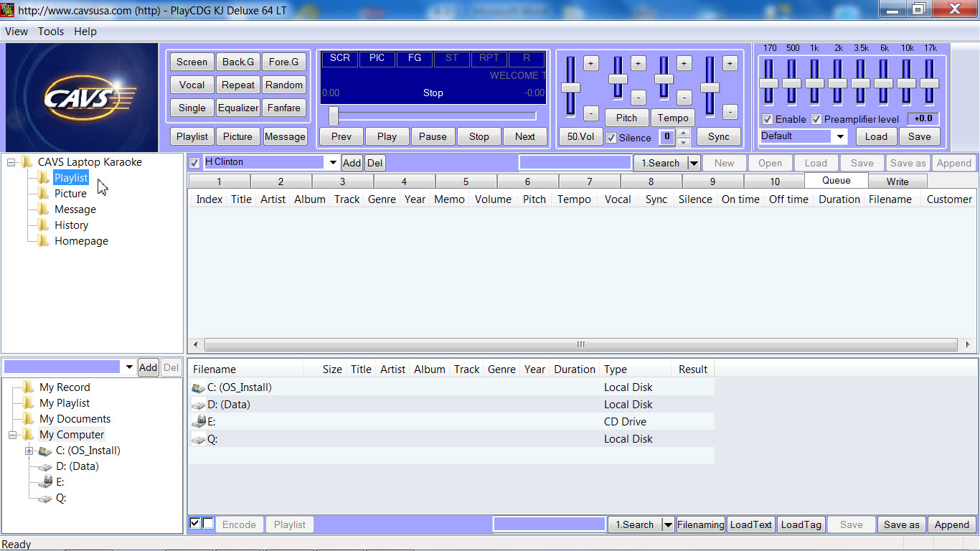
Task: Click the Q: drive icon in file list
Action: 199,439
